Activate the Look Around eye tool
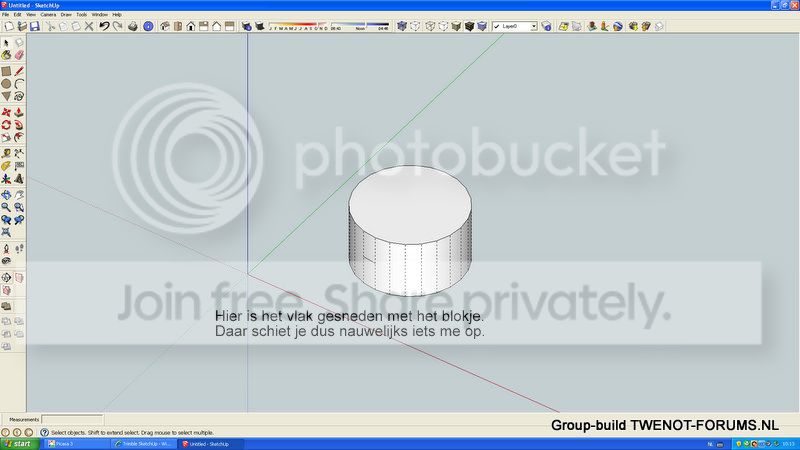Screen dimensions: 800x450 coord(6,261)
